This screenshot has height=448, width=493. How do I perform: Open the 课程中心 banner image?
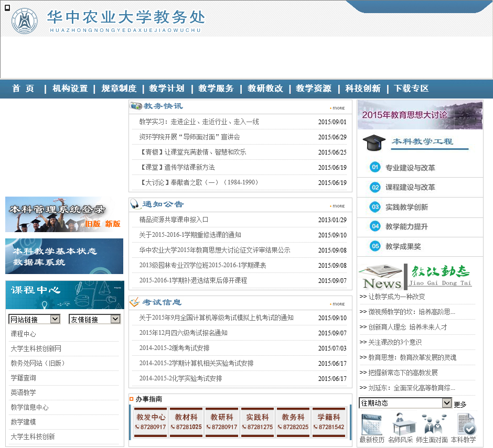click(65, 295)
